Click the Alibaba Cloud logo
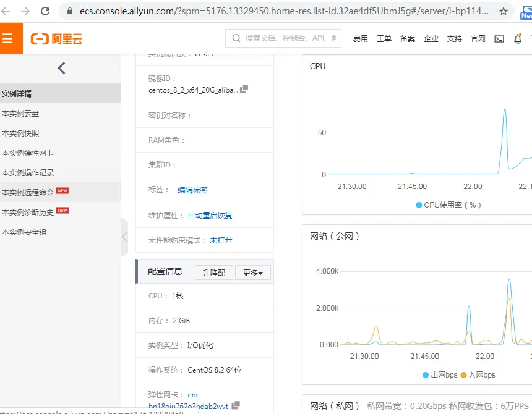 pos(57,39)
